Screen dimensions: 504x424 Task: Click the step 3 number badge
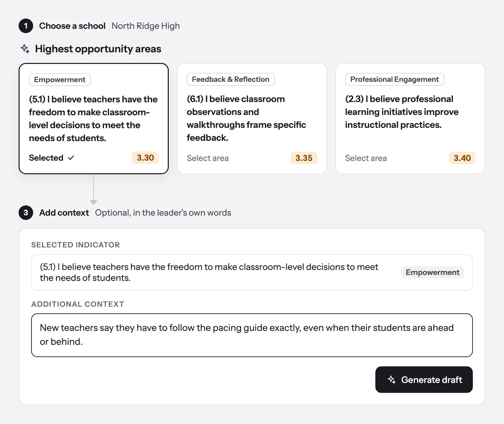[26, 213]
